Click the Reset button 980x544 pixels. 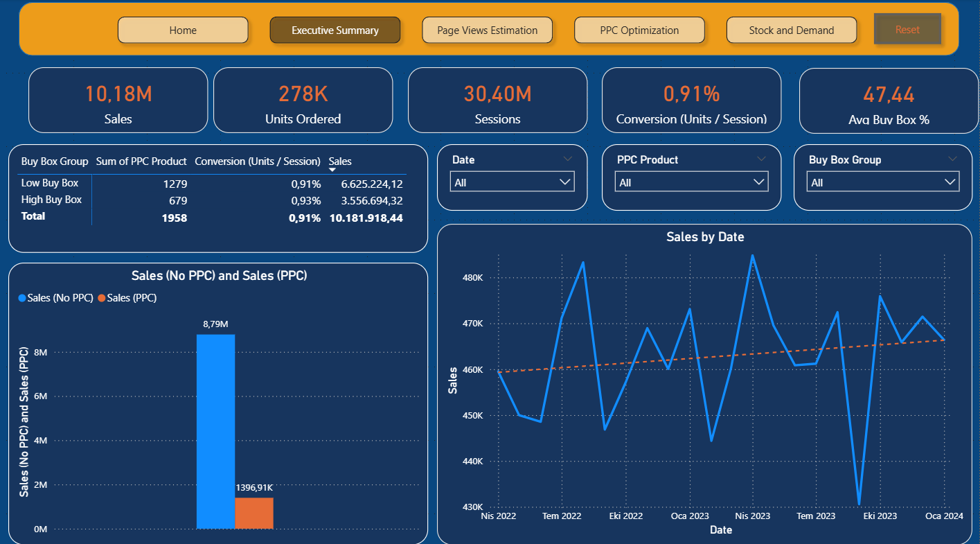point(907,29)
